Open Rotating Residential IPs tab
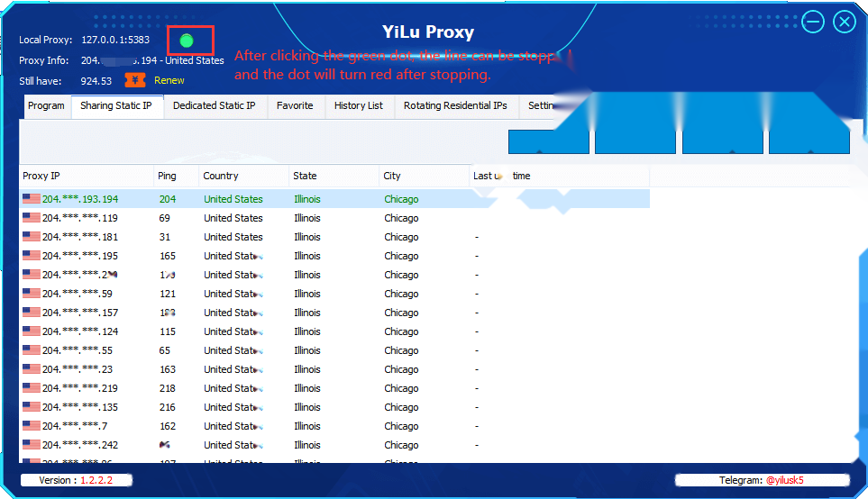The width and height of the screenshot is (868, 499). (x=455, y=106)
